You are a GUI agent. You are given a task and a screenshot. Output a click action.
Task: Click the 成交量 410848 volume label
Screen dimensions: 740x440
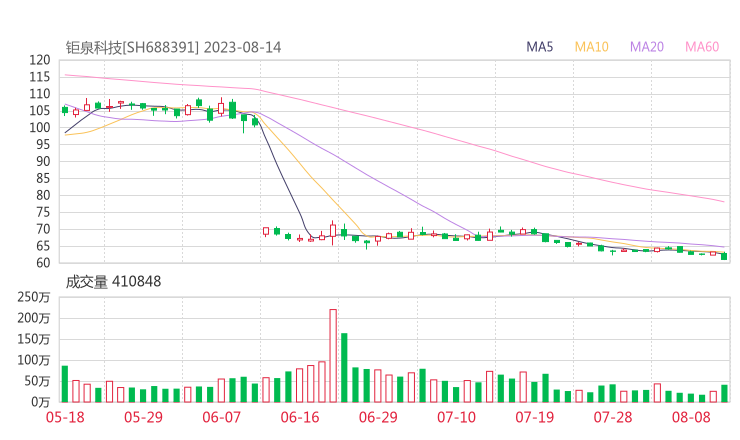pos(113,282)
